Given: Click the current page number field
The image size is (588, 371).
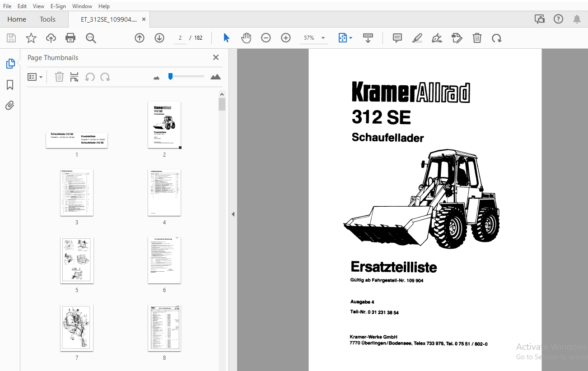Looking at the screenshot, I should (180, 38).
